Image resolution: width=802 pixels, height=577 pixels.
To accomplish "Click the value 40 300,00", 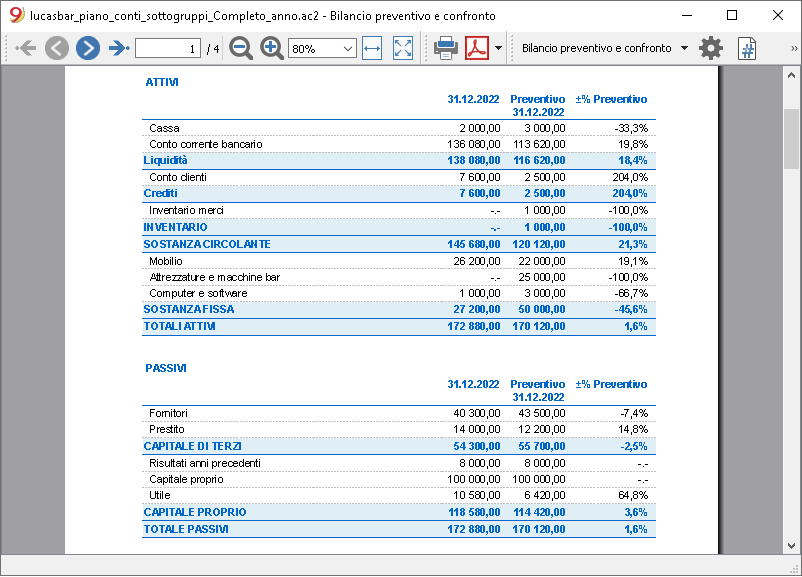I will (x=477, y=413).
